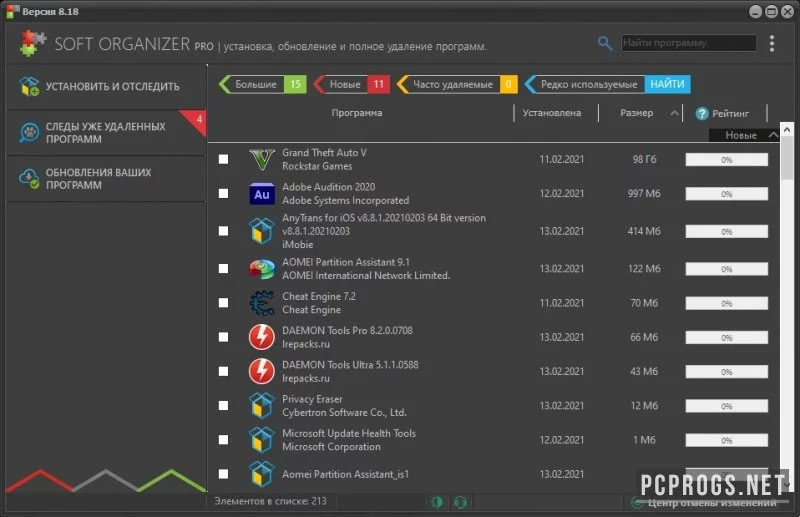This screenshot has height=517, width=800.
Task: Click the Rockstar Games publisher text
Action: [317, 166]
